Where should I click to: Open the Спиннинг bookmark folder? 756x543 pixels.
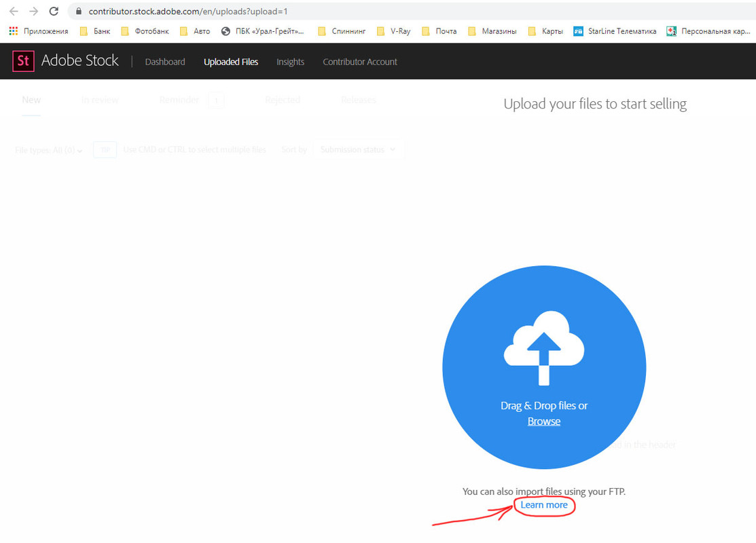[x=342, y=31]
